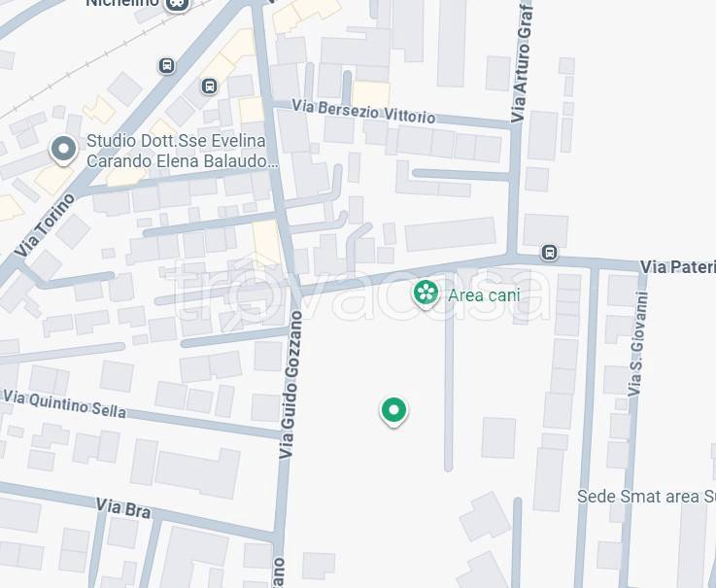Select the Nichelino train station icon
The width and height of the screenshot is (716, 588).
176,5
